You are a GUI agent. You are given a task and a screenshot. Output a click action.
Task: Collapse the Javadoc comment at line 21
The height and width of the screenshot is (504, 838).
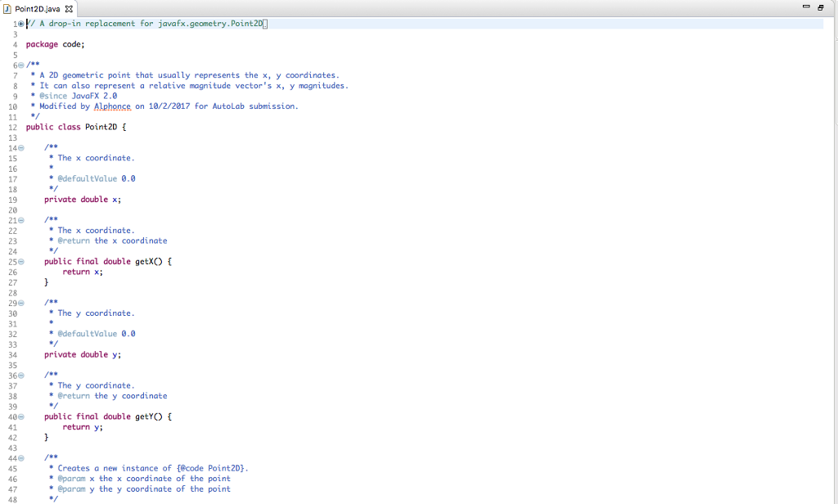click(20, 219)
